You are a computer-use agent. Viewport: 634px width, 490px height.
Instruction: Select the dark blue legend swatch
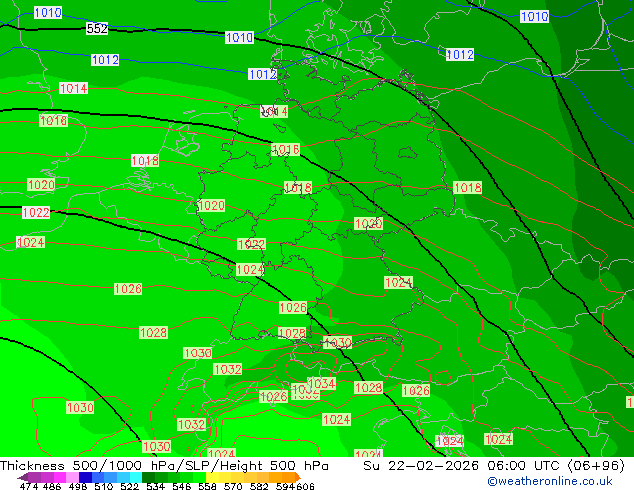point(85,477)
